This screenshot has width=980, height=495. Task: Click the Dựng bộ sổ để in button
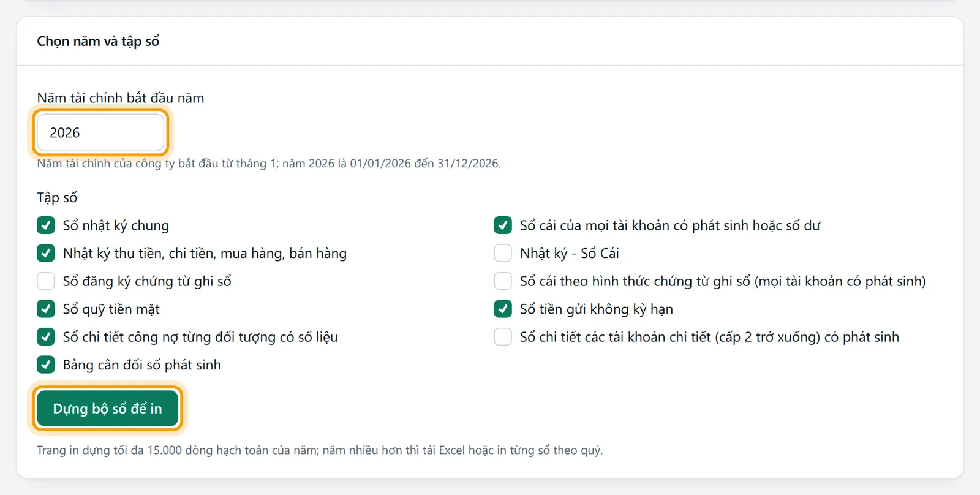point(107,409)
